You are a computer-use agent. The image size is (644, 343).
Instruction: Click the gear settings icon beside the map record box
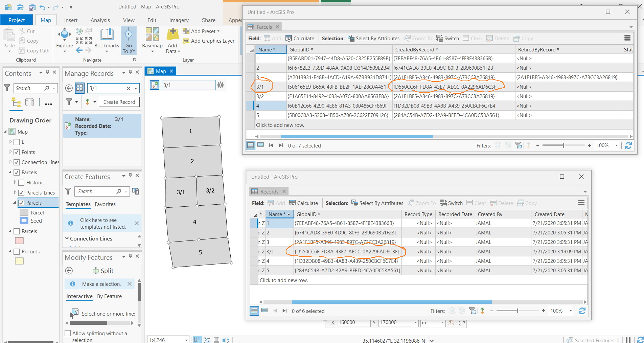click(221, 85)
